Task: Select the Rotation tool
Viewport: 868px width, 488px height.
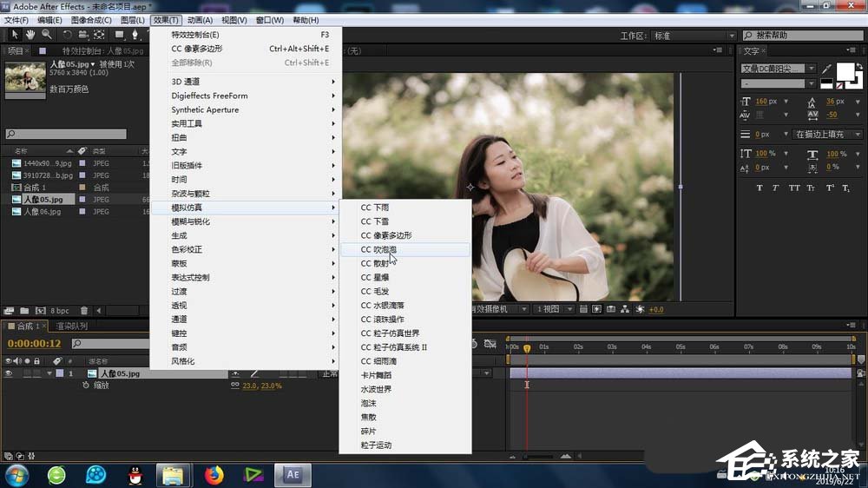Action: coord(68,35)
